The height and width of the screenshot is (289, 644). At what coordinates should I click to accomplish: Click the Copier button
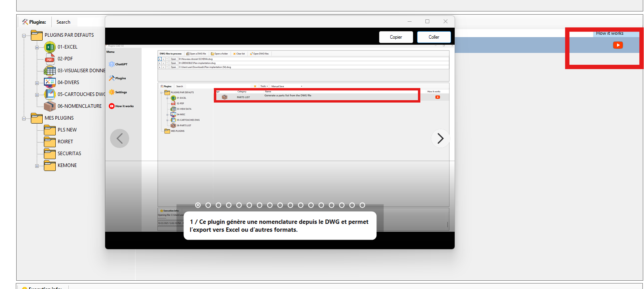pos(396,37)
